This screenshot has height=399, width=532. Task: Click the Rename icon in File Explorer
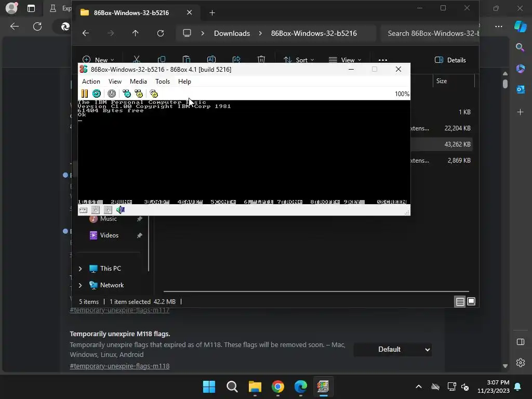[211, 60]
